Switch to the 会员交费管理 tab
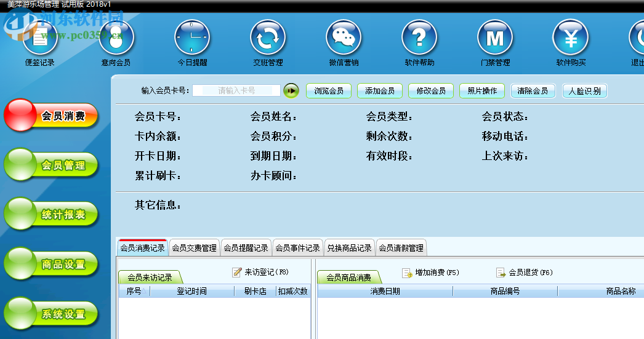Screen dimensions: 644x339 (x=195, y=248)
